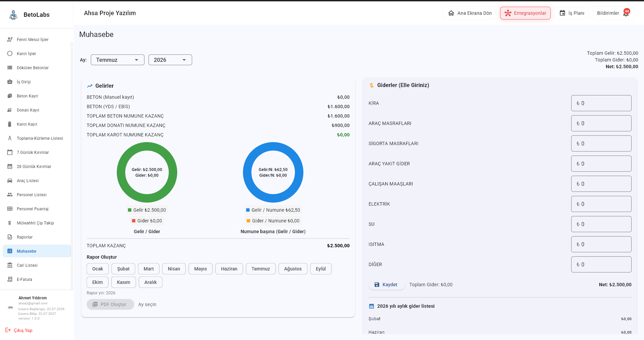This screenshot has width=644, height=340.
Task: Click the BetoLabs logo icon
Action: (13, 15)
